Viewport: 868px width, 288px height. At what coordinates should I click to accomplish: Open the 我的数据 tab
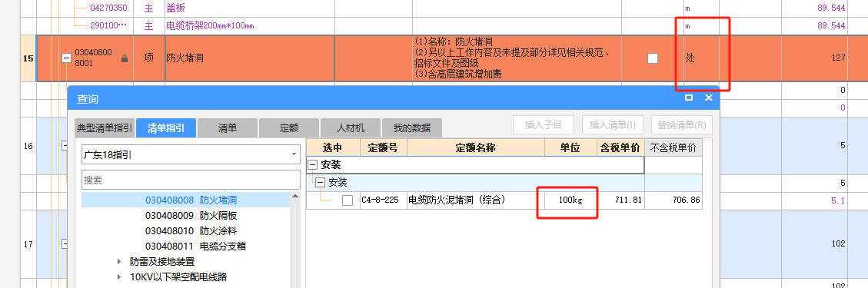(412, 128)
